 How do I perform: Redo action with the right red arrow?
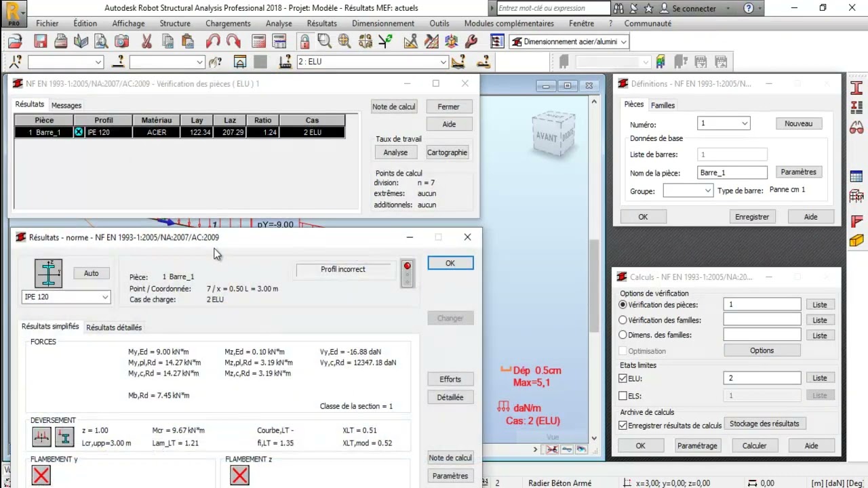click(x=233, y=42)
